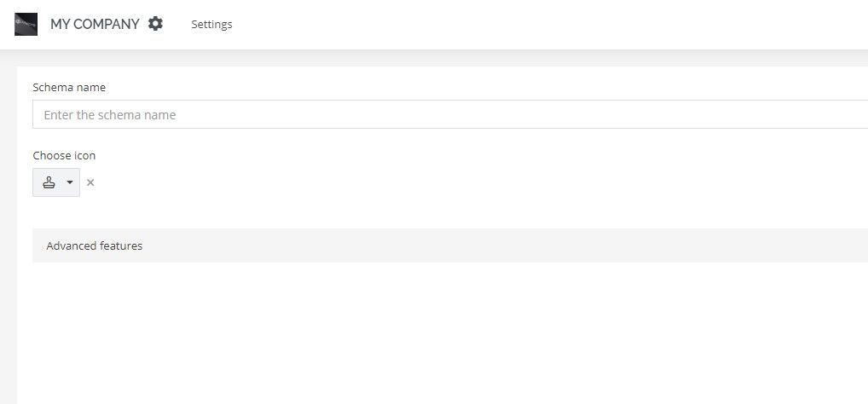Click the gear icon beside MY COMPANY
868x404 pixels.
click(x=155, y=24)
